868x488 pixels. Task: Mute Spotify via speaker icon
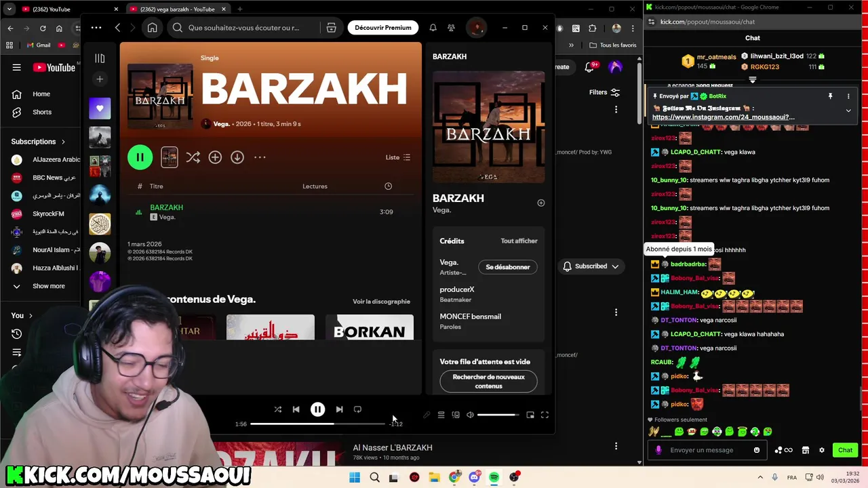[x=470, y=415]
